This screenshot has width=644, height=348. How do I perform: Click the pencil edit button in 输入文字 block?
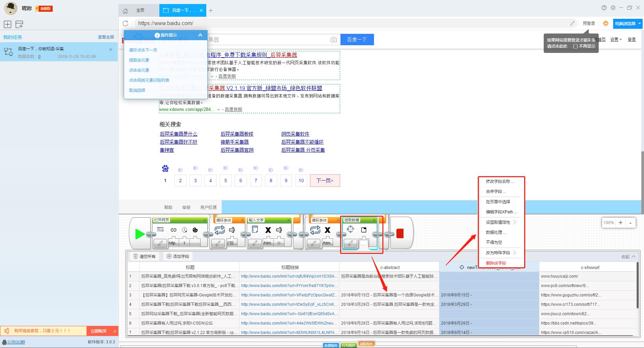click(255, 243)
